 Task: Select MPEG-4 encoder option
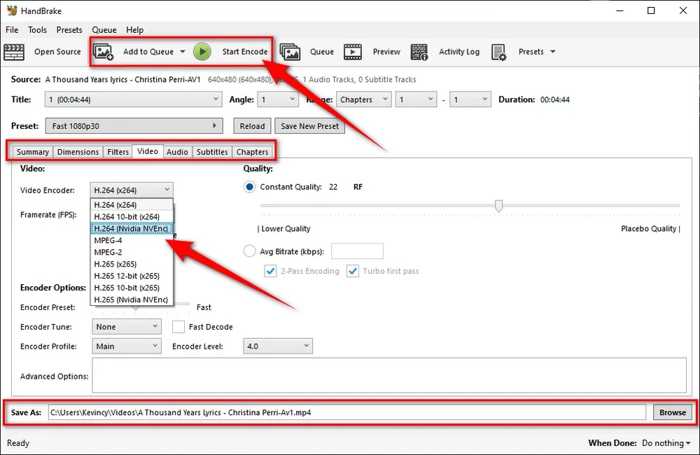pyautogui.click(x=132, y=240)
